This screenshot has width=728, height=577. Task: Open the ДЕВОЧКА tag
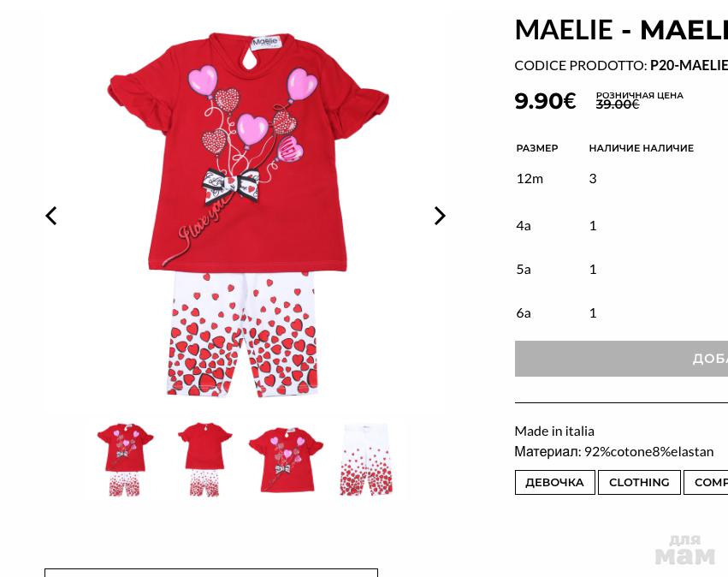click(554, 482)
